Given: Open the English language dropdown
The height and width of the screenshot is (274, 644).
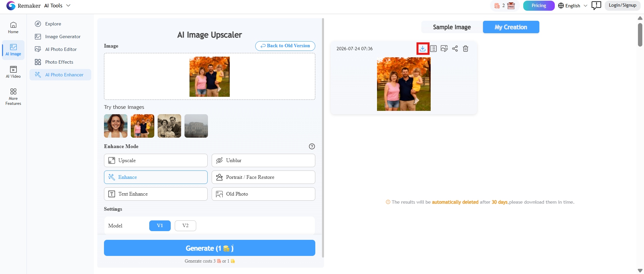Looking at the screenshot, I should 573,6.
